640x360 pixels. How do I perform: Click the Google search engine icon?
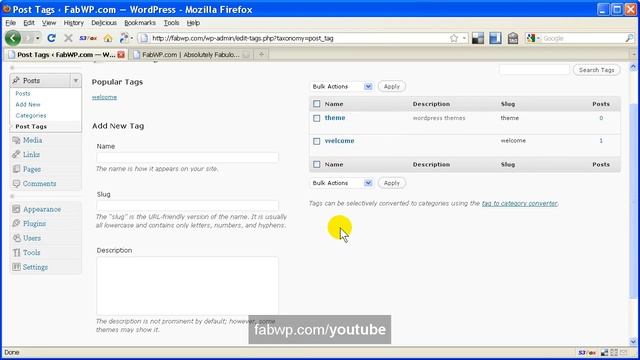(531, 38)
